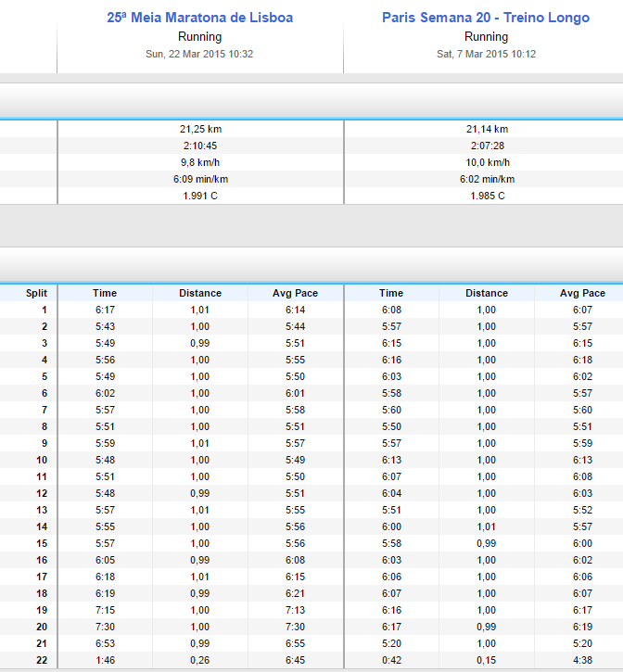Click Lisboa split 18 avg pace 6:21

point(296,593)
